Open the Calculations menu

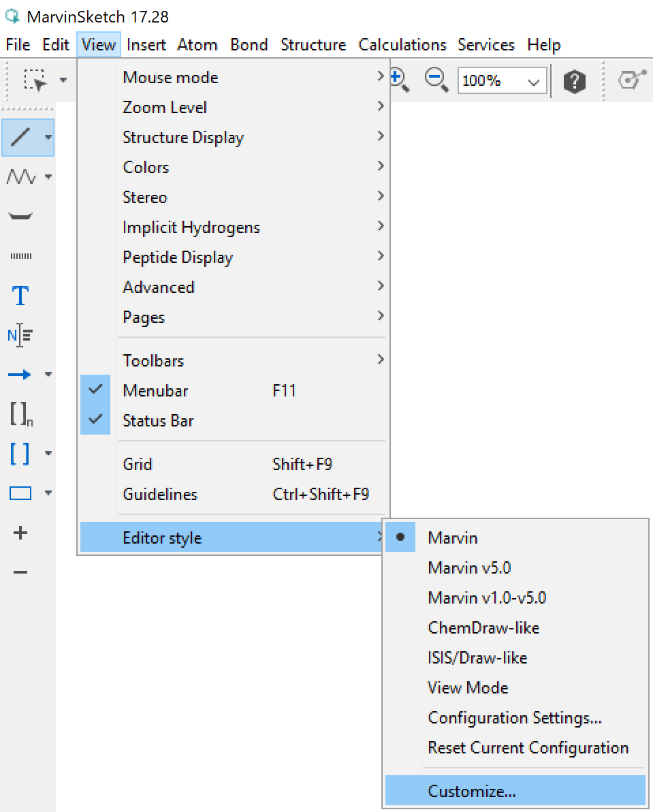pos(402,45)
